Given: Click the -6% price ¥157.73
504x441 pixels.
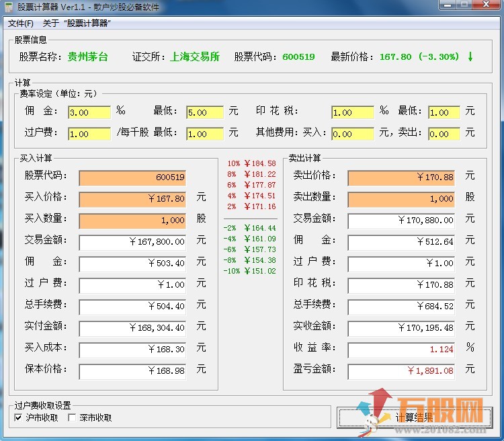Looking at the screenshot, I should click(259, 249).
